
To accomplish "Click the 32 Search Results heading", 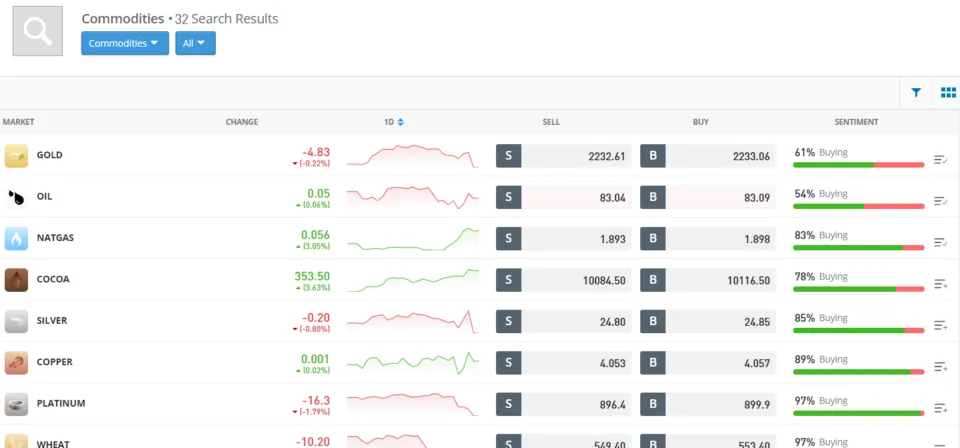I will (x=227, y=19).
